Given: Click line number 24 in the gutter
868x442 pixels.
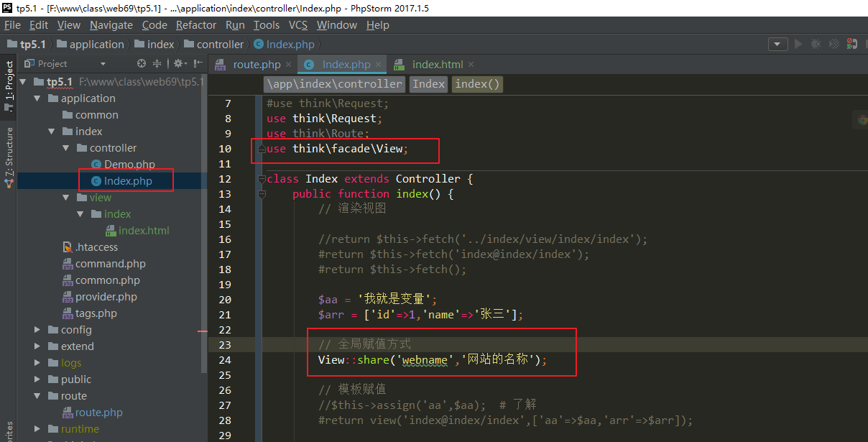Looking at the screenshot, I should (x=224, y=360).
